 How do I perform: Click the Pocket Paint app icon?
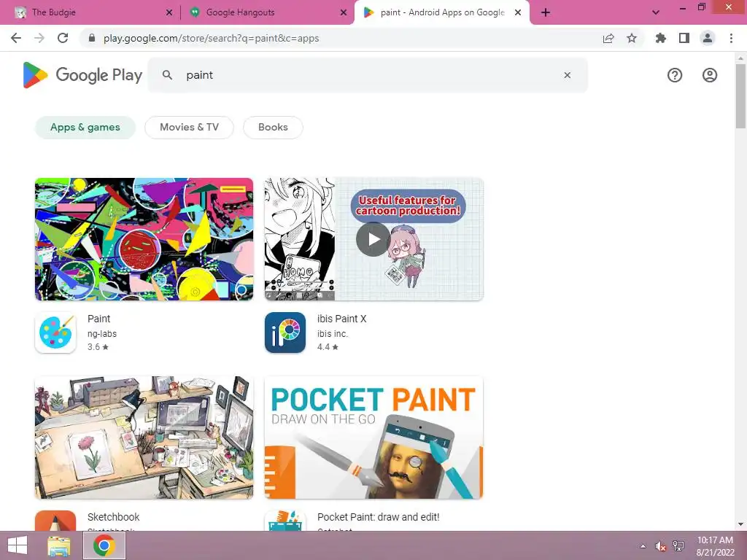tap(285, 521)
